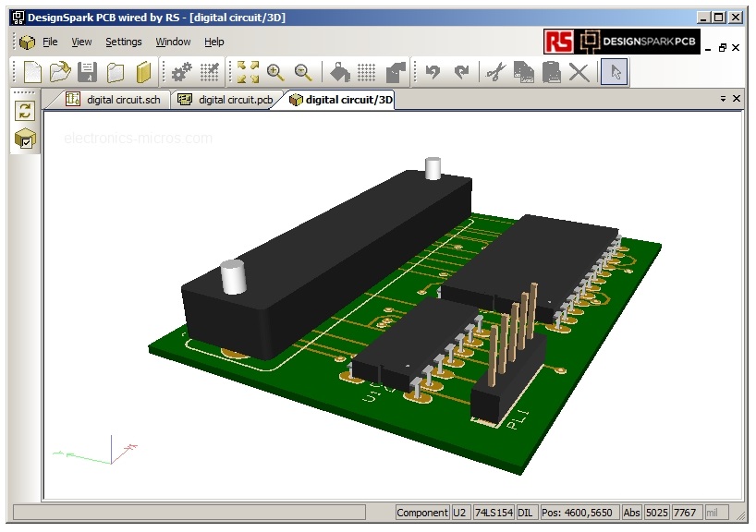Image resolution: width=756 pixels, height=532 pixels.
Task: Open the design technology settings icon
Action: [181, 72]
